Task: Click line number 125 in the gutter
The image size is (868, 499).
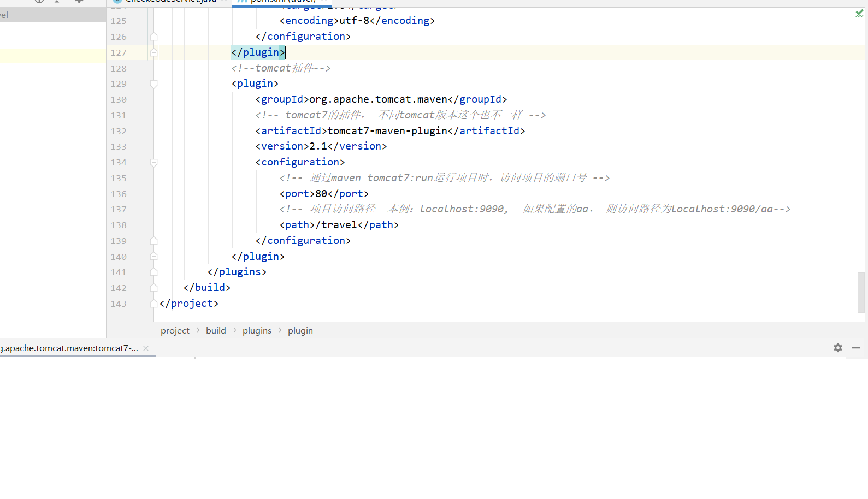Action: click(119, 21)
